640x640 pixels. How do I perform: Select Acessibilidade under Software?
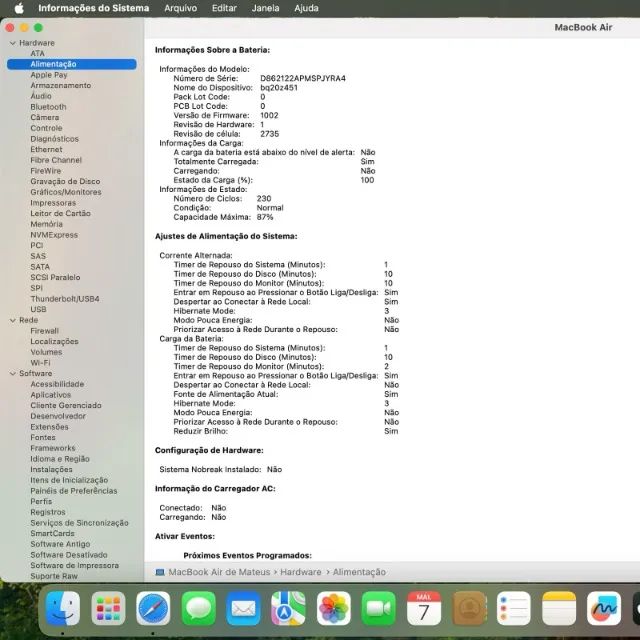(57, 384)
